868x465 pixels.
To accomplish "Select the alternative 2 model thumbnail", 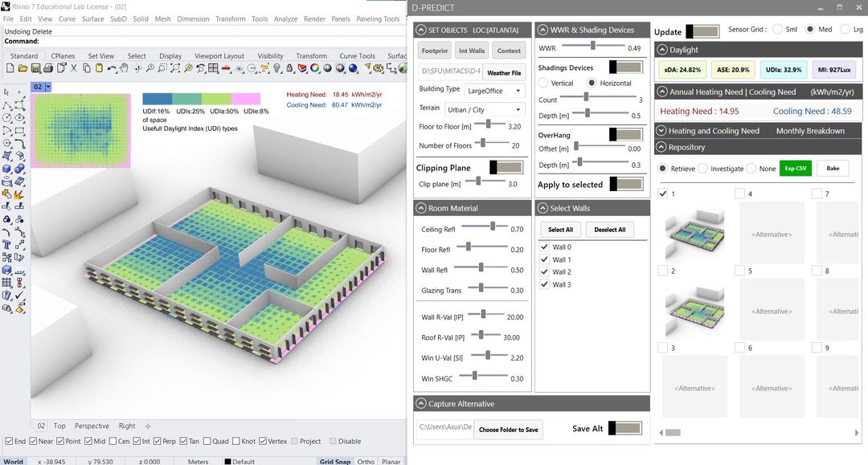I will [x=694, y=312].
